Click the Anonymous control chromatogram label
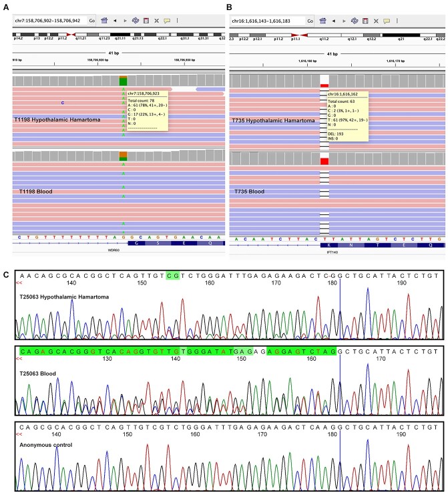This screenshot has width=448, height=501. click(x=46, y=445)
